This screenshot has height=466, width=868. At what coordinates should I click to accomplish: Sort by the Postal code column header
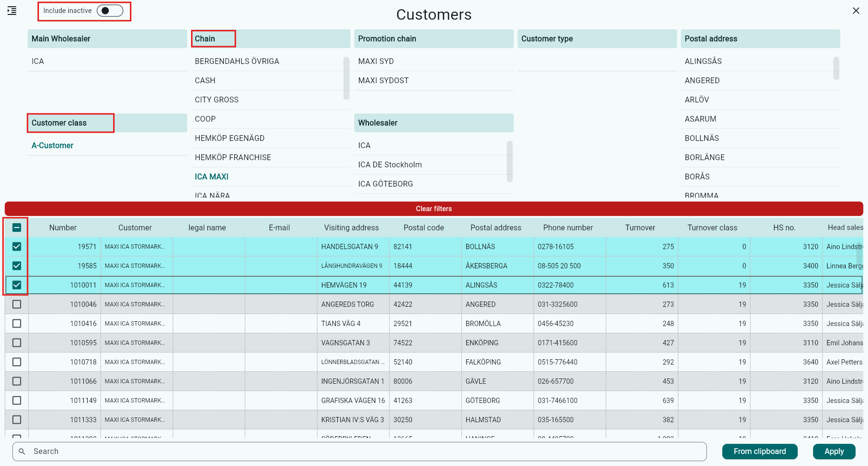(x=424, y=228)
